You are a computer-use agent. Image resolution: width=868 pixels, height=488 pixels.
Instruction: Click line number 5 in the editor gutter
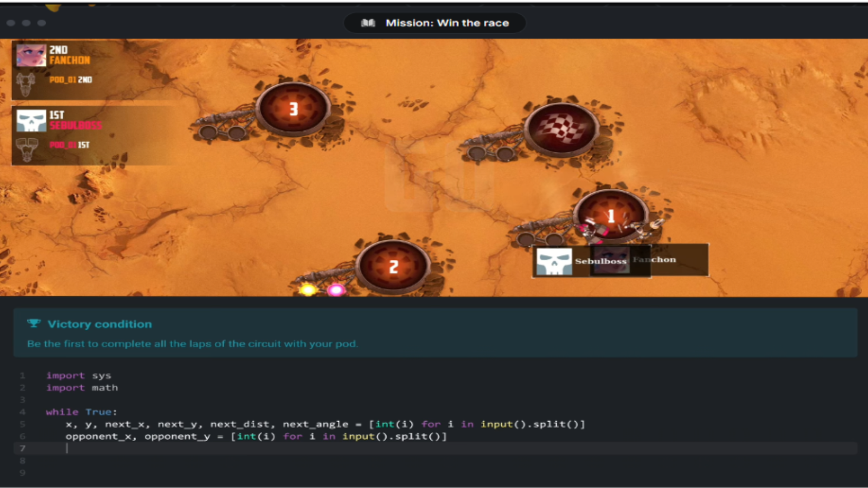click(22, 424)
